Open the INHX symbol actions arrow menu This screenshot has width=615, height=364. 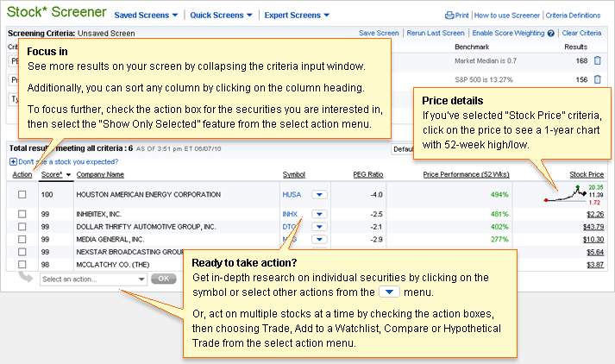click(319, 215)
